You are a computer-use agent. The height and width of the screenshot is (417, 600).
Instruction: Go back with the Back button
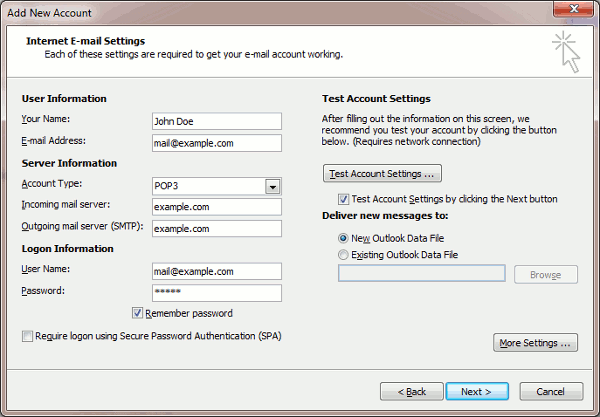pos(411,391)
